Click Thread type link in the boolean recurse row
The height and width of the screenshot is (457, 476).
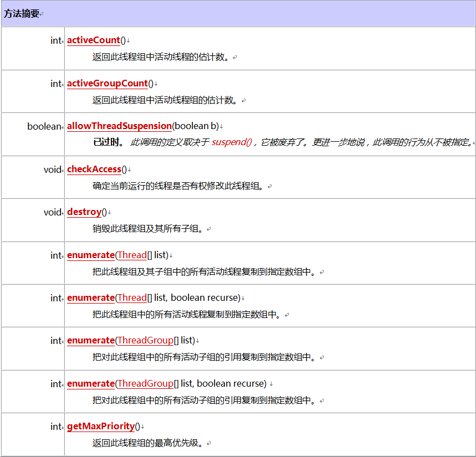pyautogui.click(x=132, y=297)
